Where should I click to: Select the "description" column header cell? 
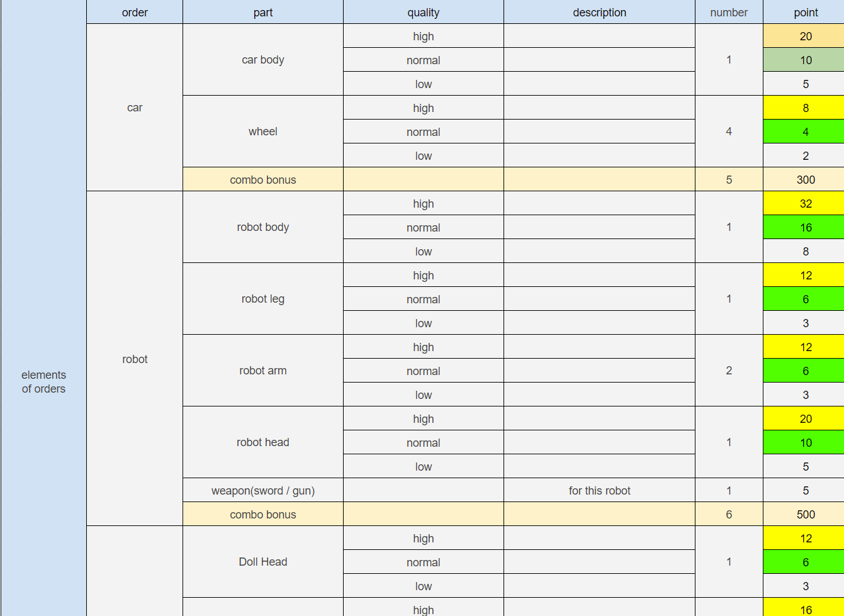pos(599,13)
